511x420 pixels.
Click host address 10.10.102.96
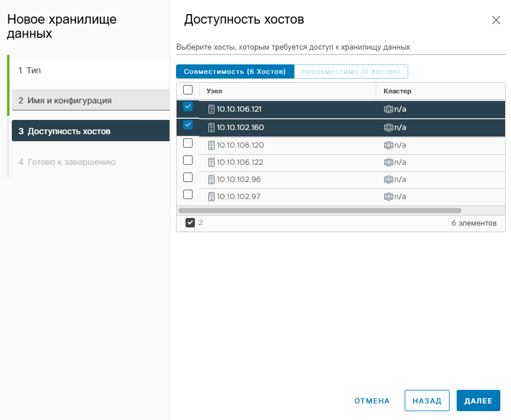239,180
